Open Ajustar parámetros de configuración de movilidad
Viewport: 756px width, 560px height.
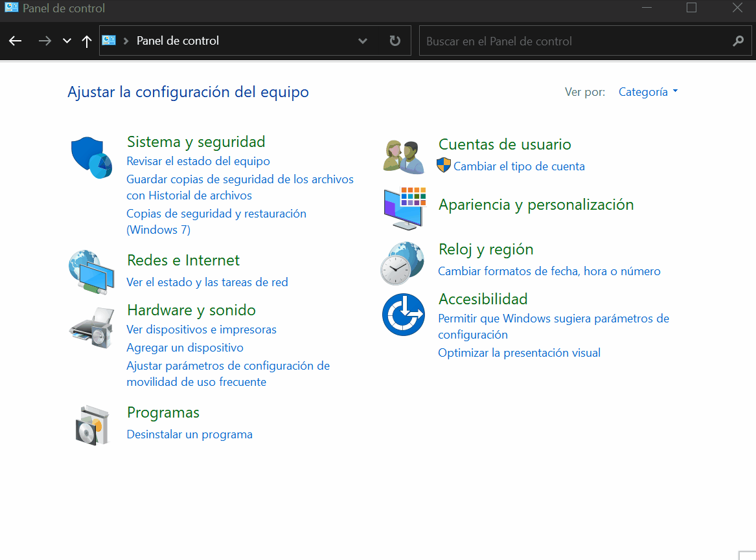click(228, 374)
